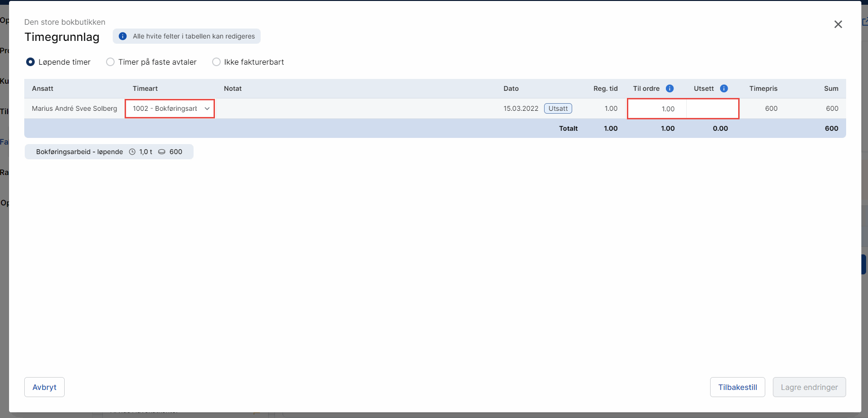This screenshot has height=418, width=868.
Task: Click the Bokføringsarbeid - løpende summary chip
Action: (109, 152)
